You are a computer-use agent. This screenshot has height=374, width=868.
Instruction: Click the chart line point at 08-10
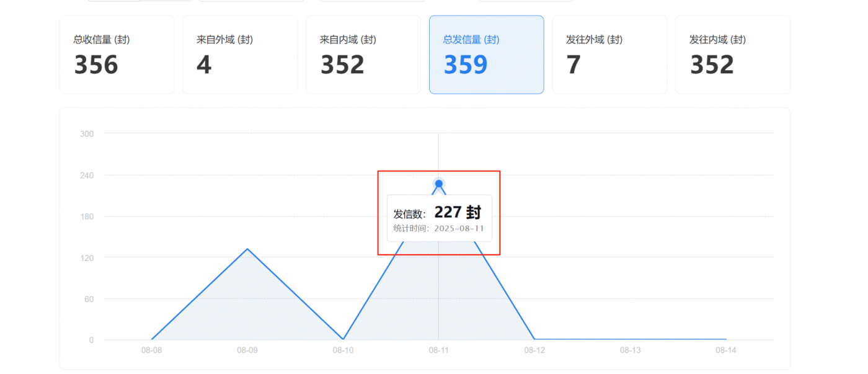coord(343,339)
